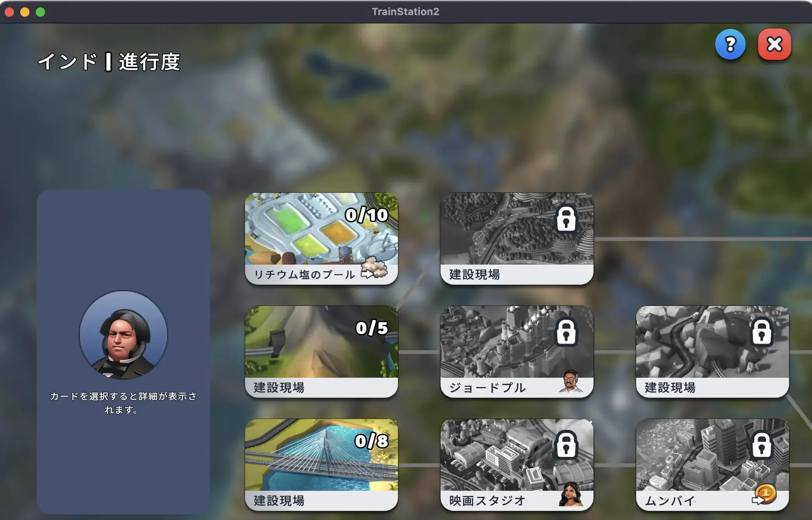This screenshot has width=812, height=520.
Task: Click the blue question mark help icon
Action: pyautogui.click(x=730, y=45)
